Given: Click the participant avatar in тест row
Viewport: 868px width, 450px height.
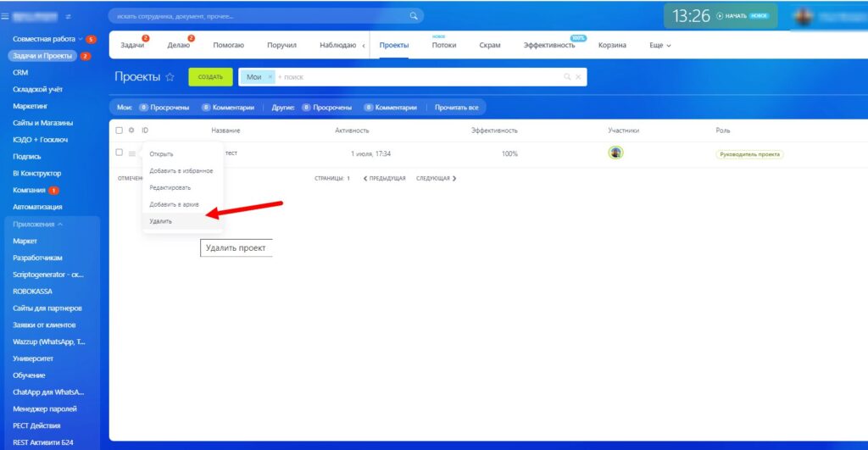Looking at the screenshot, I should click(x=615, y=153).
